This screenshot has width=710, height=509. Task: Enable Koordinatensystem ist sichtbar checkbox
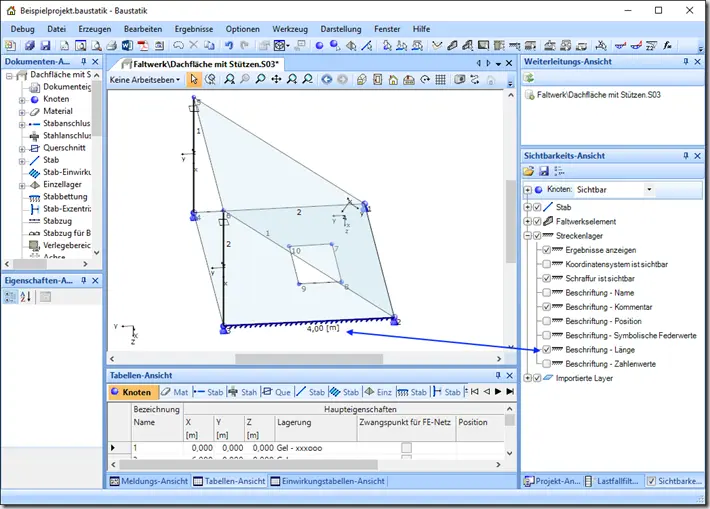(x=547, y=264)
